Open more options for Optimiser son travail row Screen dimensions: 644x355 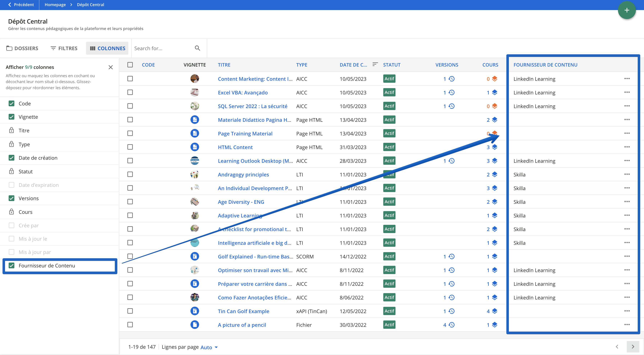(627, 270)
